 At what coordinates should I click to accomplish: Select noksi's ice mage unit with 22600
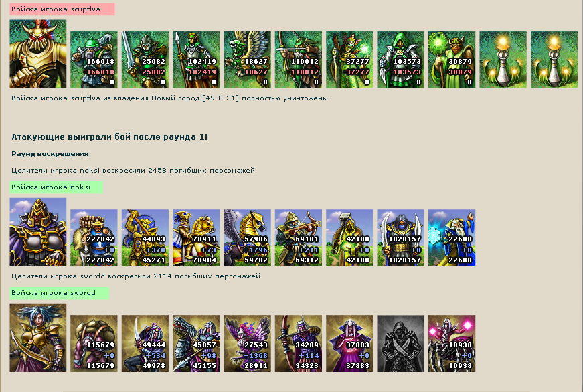(x=452, y=237)
